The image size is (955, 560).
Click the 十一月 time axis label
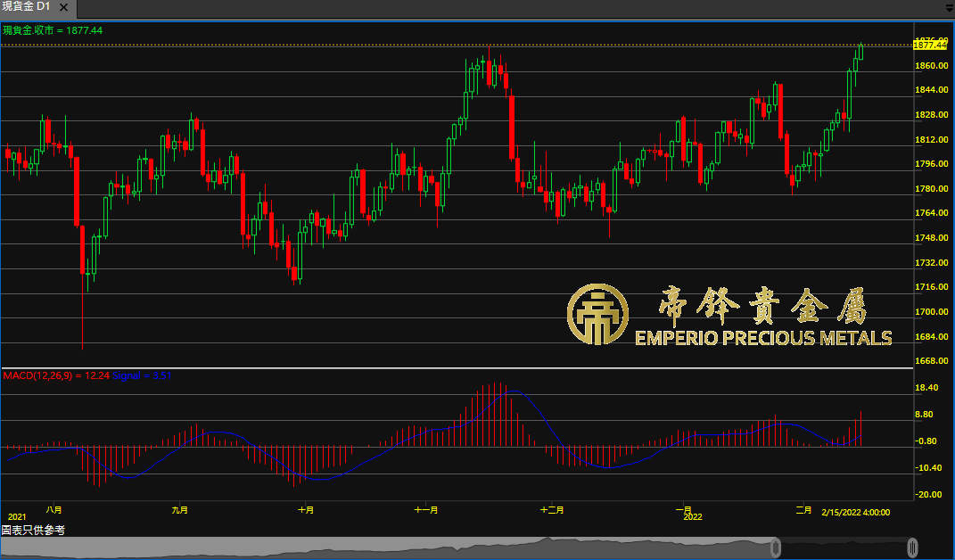pos(426,509)
